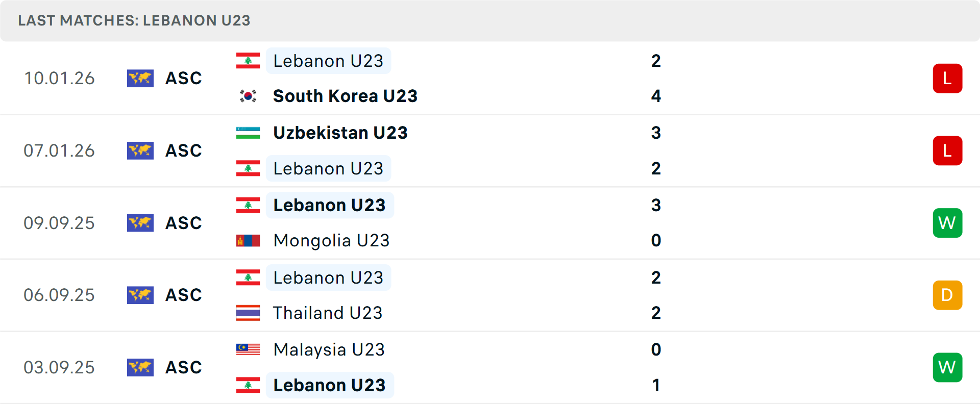Open the Thailand U23 team link
This screenshot has height=404, width=980.
(x=328, y=313)
